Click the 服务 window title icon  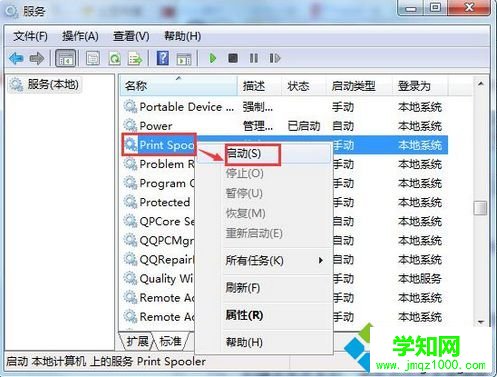tap(11, 11)
